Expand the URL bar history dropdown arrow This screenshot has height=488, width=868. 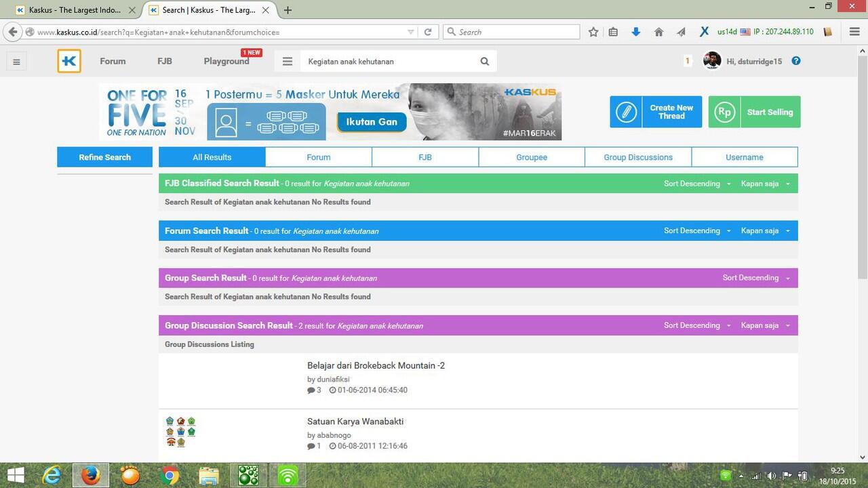coord(410,32)
